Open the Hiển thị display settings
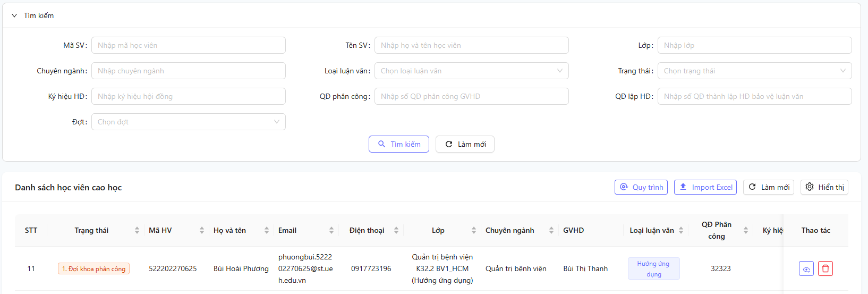868x294 pixels. pyautogui.click(x=824, y=187)
